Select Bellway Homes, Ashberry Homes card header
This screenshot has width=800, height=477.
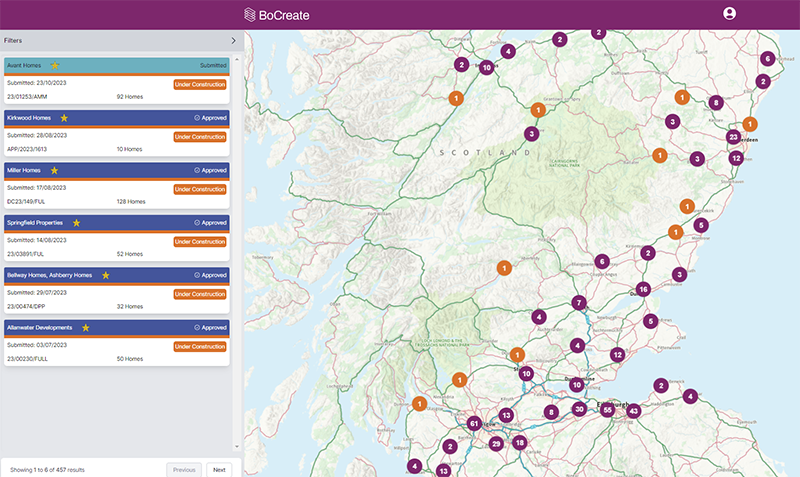click(x=117, y=275)
